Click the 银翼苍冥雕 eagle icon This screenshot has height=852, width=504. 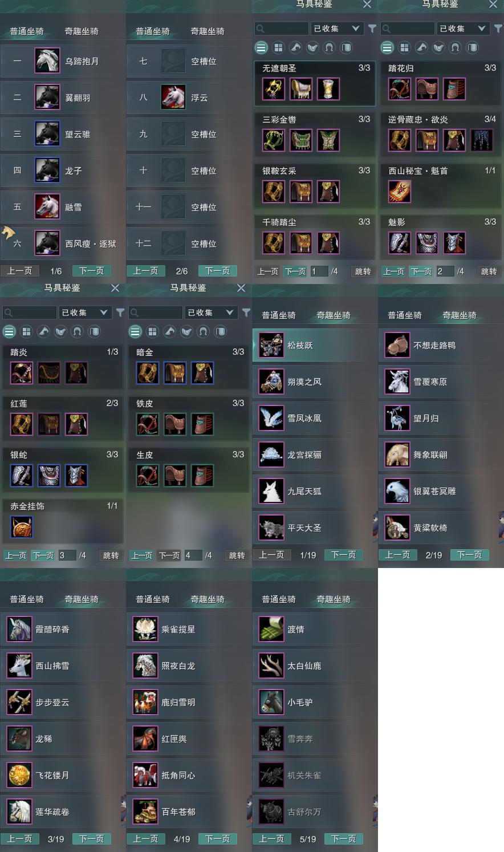click(397, 491)
